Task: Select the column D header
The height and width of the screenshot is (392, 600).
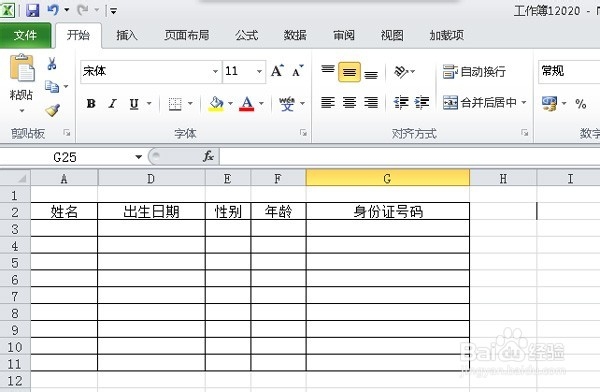Action: coord(151,178)
